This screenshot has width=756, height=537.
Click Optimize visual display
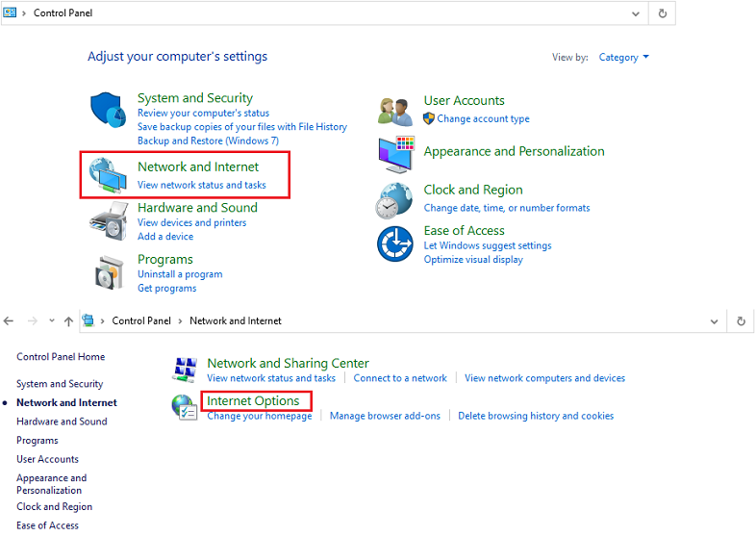point(473,260)
